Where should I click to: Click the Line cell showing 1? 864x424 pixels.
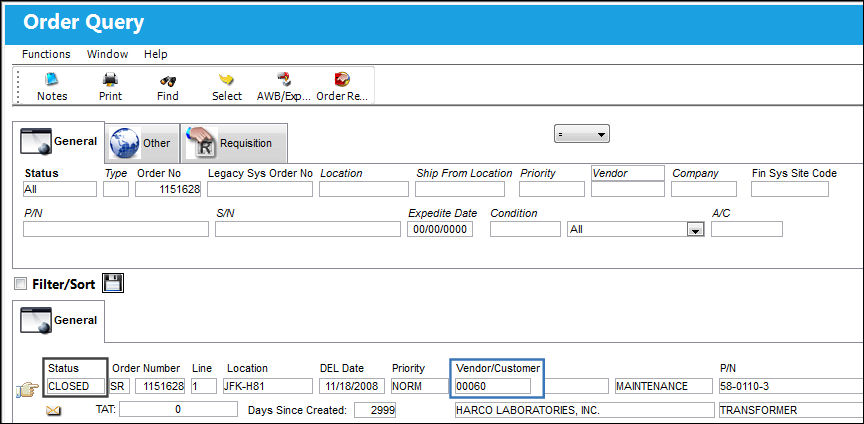pyautogui.click(x=204, y=386)
